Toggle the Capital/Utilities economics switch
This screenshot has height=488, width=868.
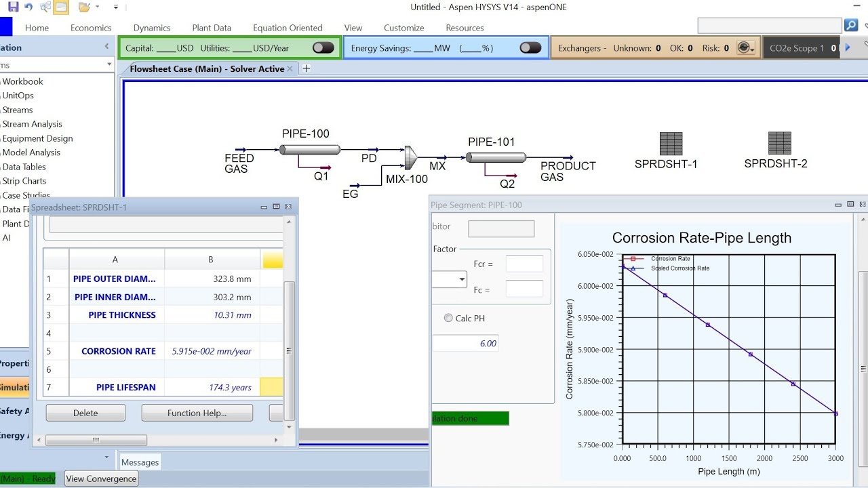(x=323, y=47)
